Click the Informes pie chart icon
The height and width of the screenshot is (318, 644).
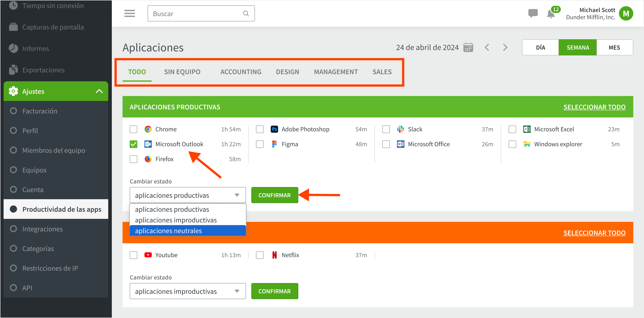click(13, 48)
